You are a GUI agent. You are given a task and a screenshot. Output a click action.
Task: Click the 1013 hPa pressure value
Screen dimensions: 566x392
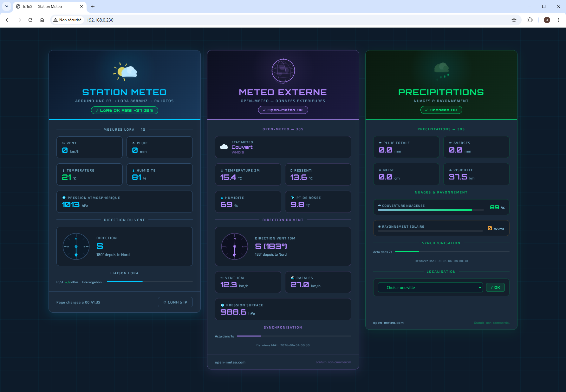pyautogui.click(x=75, y=205)
